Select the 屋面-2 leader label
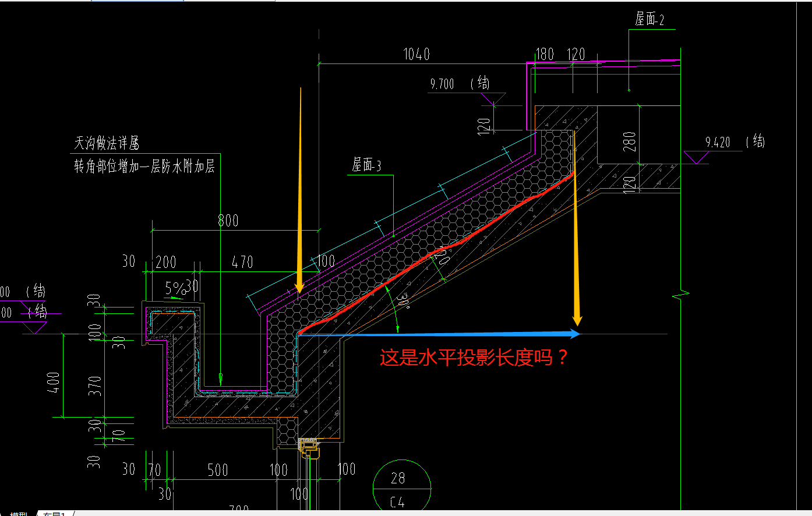This screenshot has height=516, width=812. point(649,19)
